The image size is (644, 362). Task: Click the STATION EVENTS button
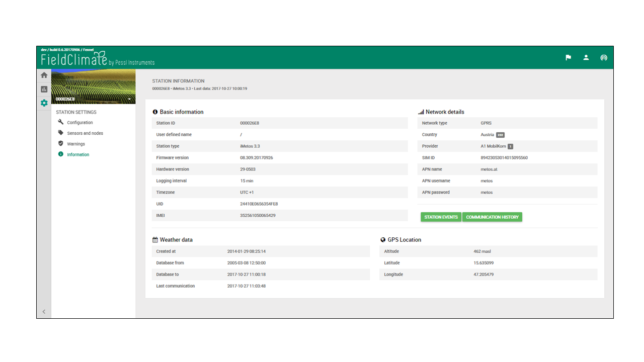[x=441, y=217]
